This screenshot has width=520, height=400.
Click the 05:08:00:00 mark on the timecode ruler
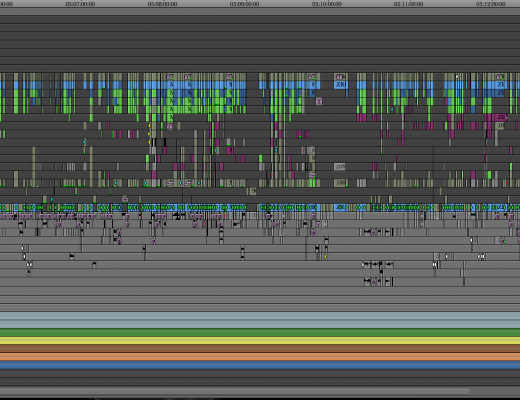162,4
